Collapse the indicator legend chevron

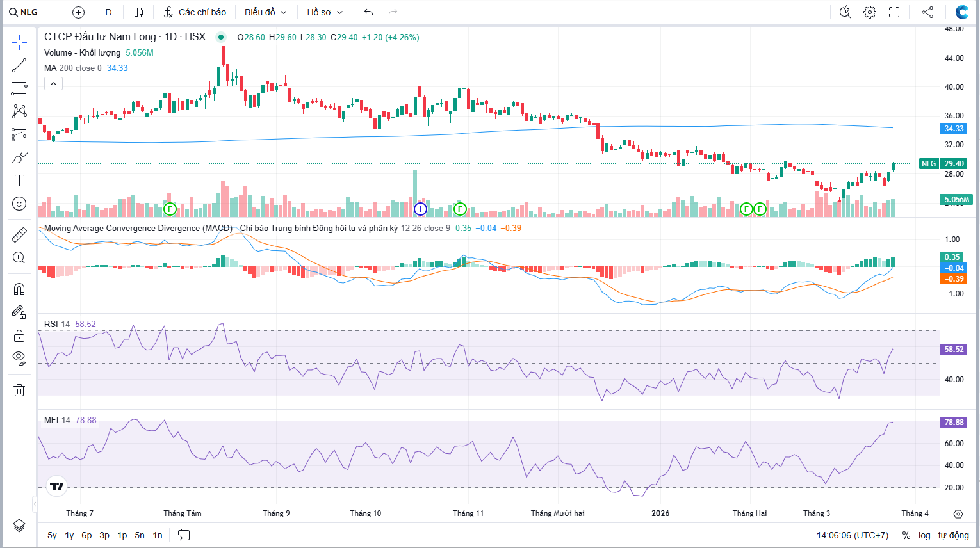pos(53,83)
